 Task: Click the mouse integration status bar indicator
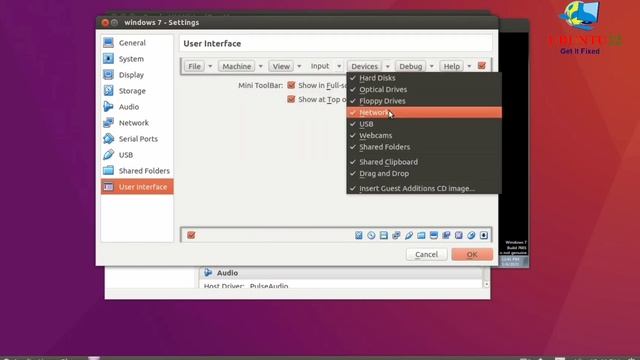point(471,235)
